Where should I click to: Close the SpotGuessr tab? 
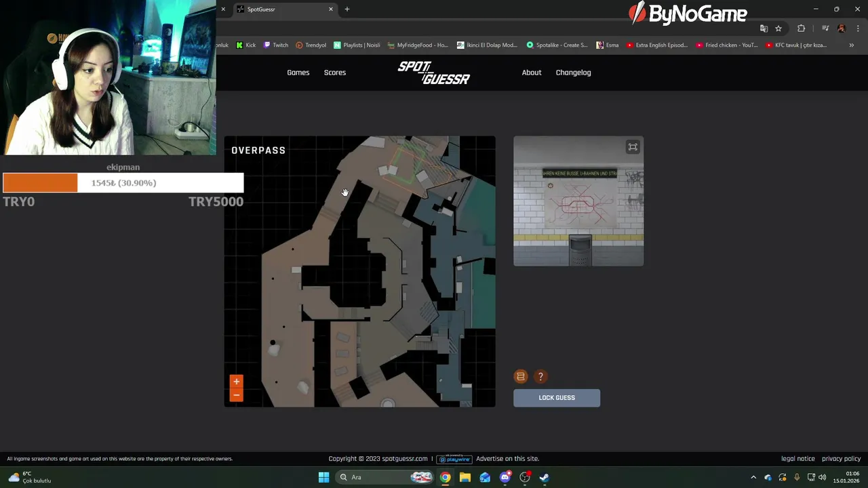[x=331, y=9]
